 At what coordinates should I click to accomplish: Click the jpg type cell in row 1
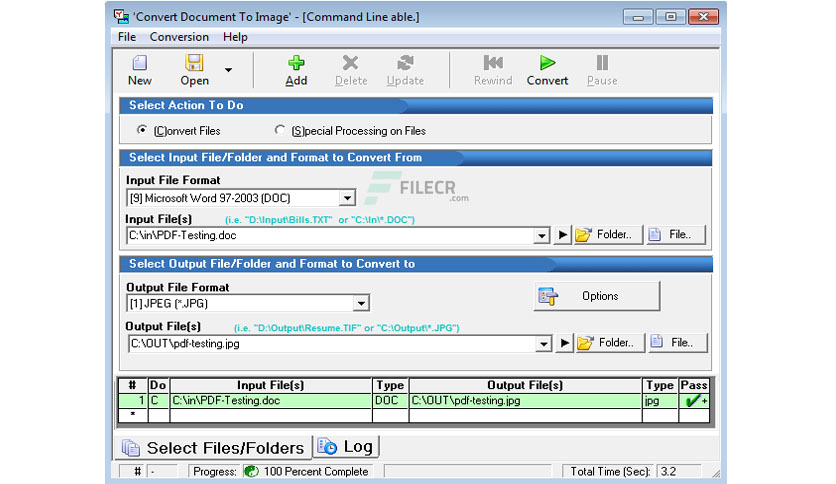click(660, 401)
